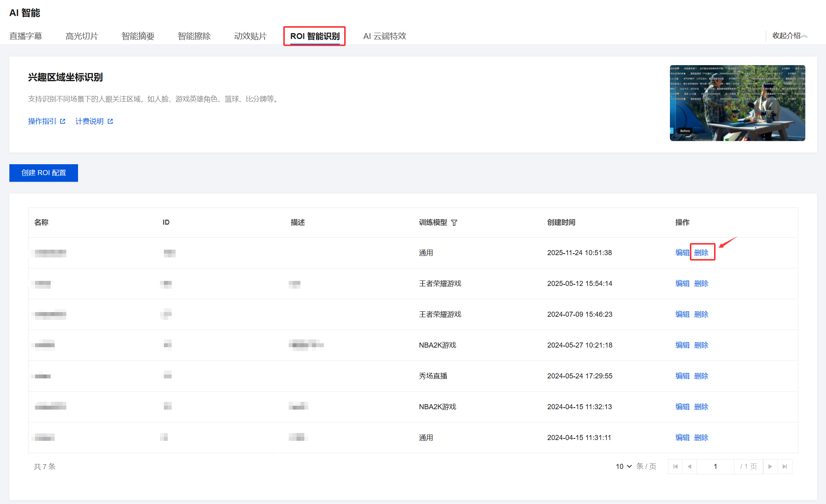The image size is (826, 504).
Task: Click the training model filter funnel icon
Action: pos(454,223)
